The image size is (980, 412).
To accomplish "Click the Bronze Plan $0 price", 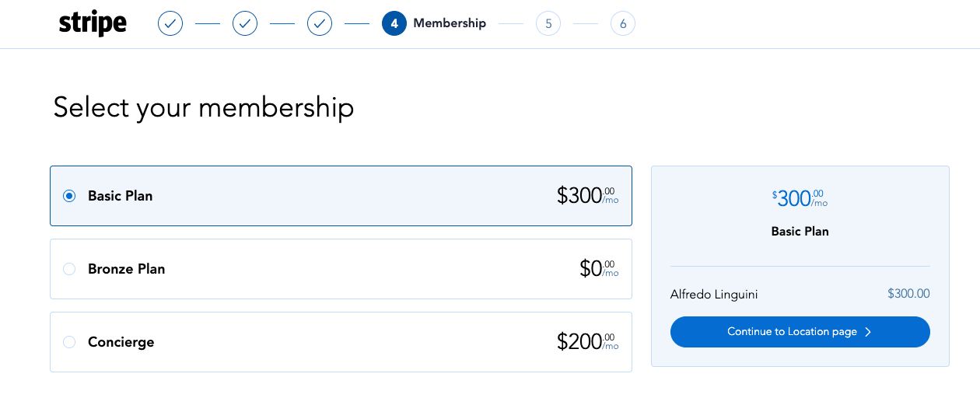I will 599,269.
